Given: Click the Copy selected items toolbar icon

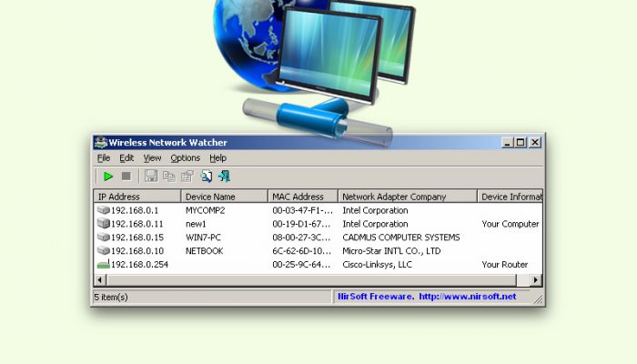Looking at the screenshot, I should coord(169,177).
